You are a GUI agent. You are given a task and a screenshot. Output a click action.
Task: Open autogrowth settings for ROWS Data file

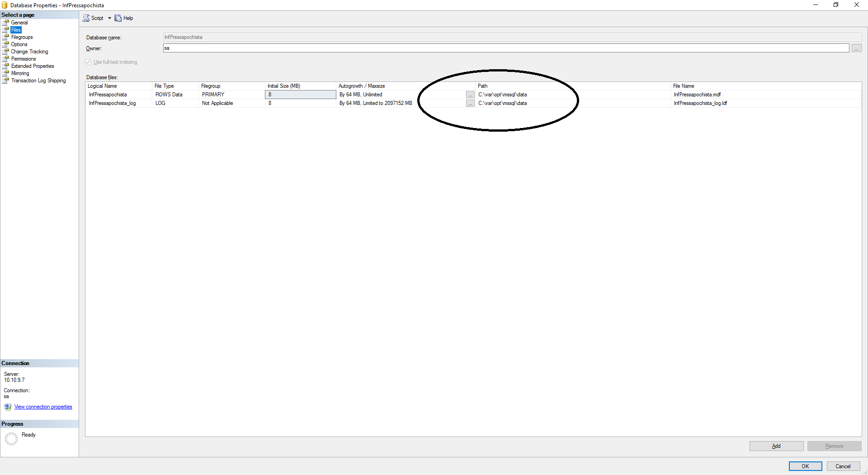click(x=470, y=95)
